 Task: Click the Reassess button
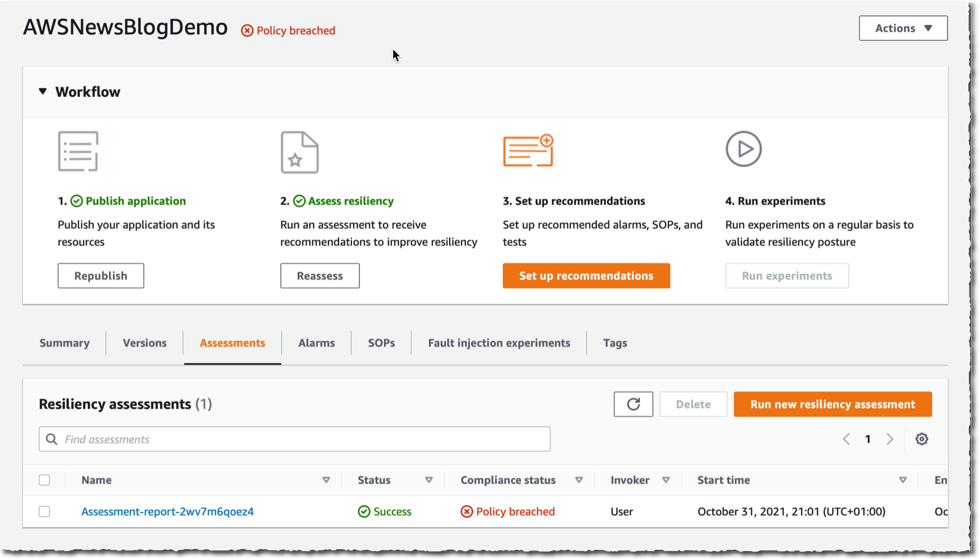pyautogui.click(x=320, y=276)
